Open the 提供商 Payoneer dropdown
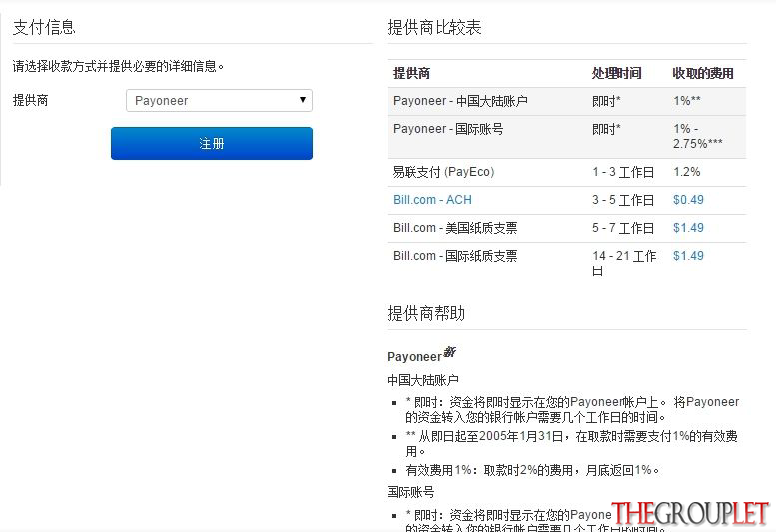This screenshot has width=776, height=532. (219, 101)
